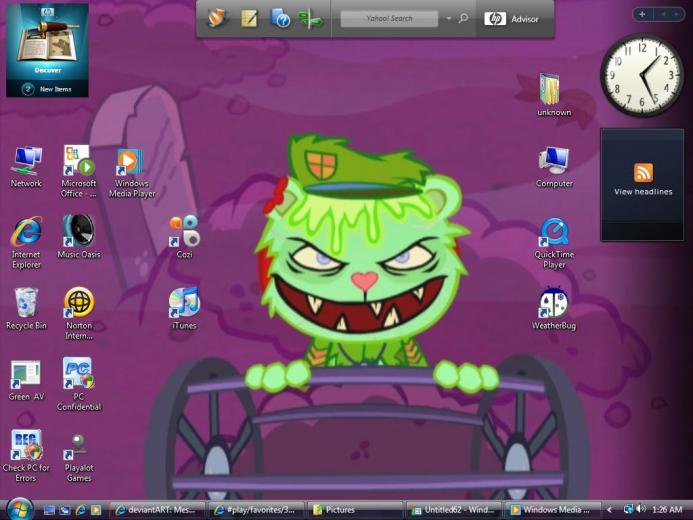
Task: Switch to Windows Media taskbar button
Action: pos(552,510)
